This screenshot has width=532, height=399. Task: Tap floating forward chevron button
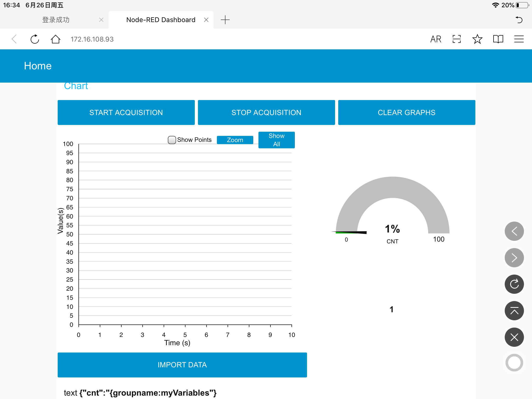tap(514, 258)
